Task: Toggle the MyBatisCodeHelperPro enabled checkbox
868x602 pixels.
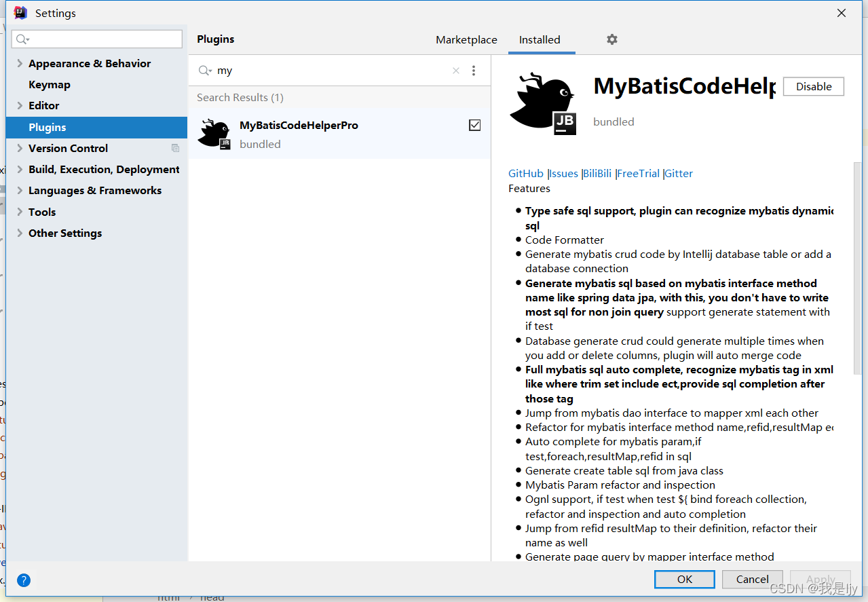Action: pyautogui.click(x=475, y=125)
